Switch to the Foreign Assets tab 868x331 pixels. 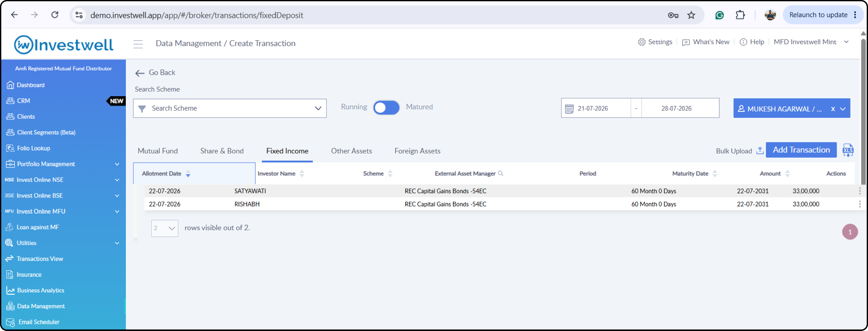pos(417,151)
